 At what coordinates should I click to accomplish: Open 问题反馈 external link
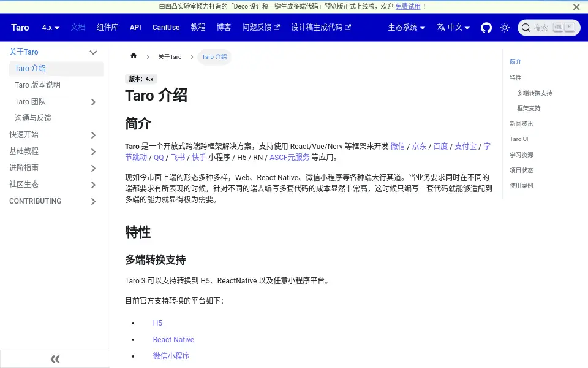coord(261,28)
